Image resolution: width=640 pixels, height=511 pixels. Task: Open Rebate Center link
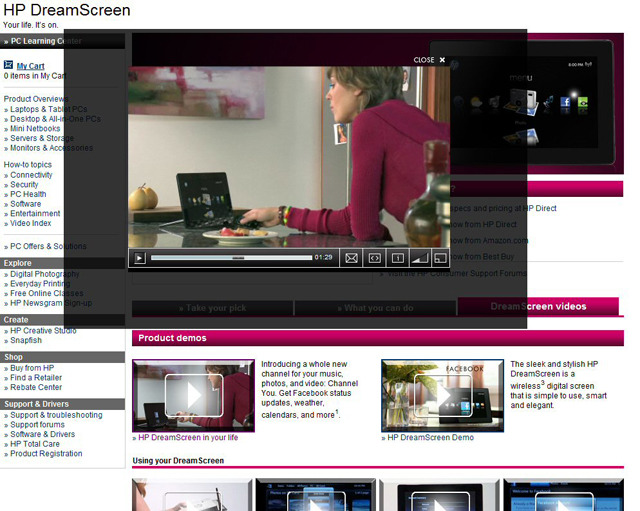point(36,387)
